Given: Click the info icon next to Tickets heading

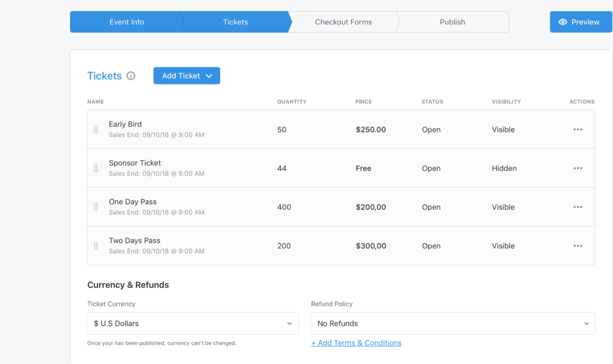Looking at the screenshot, I should tap(131, 76).
